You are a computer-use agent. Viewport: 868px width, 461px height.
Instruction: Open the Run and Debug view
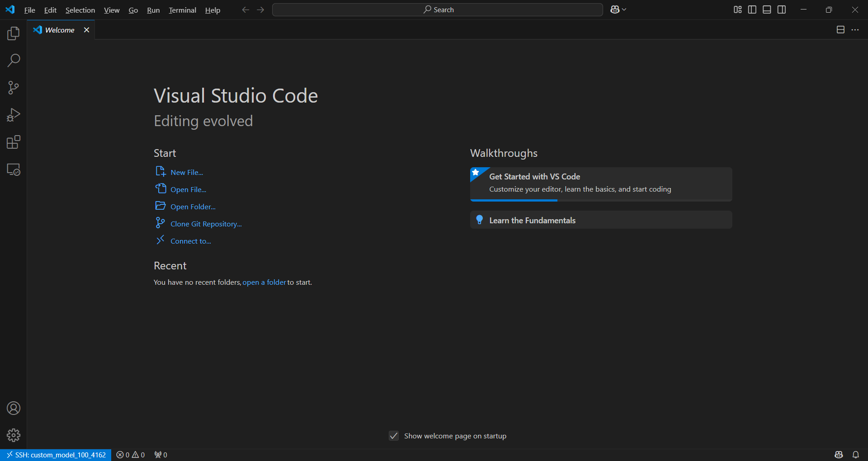point(14,115)
